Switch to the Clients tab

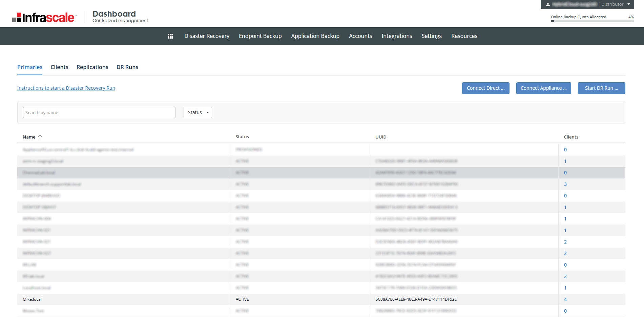59,67
